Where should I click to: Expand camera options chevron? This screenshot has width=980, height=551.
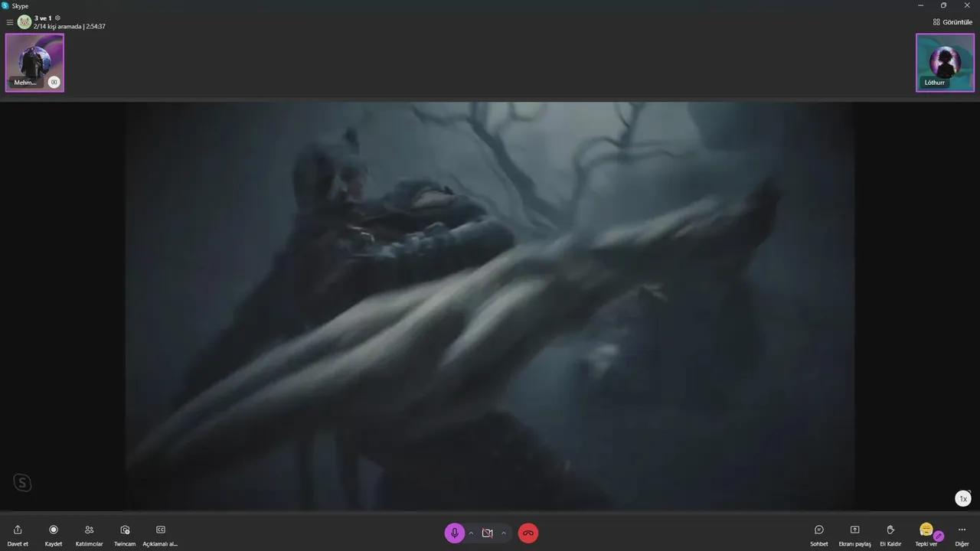[504, 533]
